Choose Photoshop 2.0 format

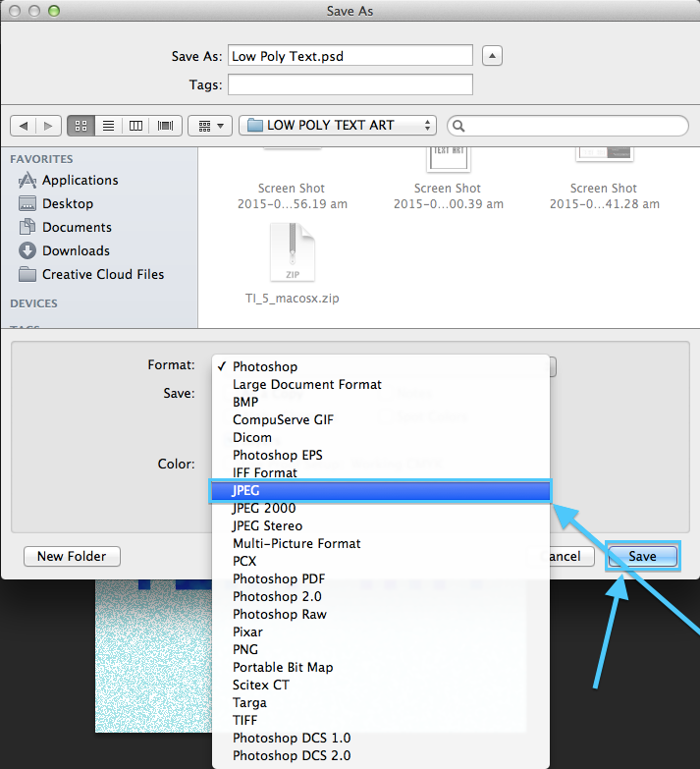[x=381, y=596]
